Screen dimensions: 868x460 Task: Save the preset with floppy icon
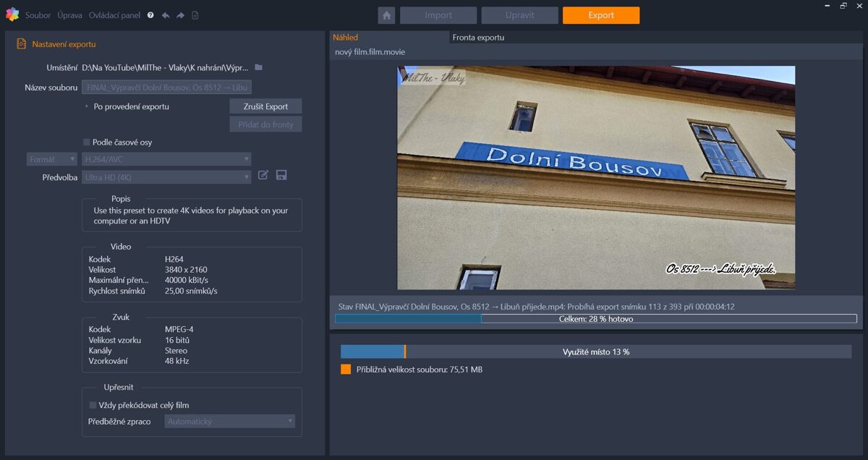click(x=281, y=175)
